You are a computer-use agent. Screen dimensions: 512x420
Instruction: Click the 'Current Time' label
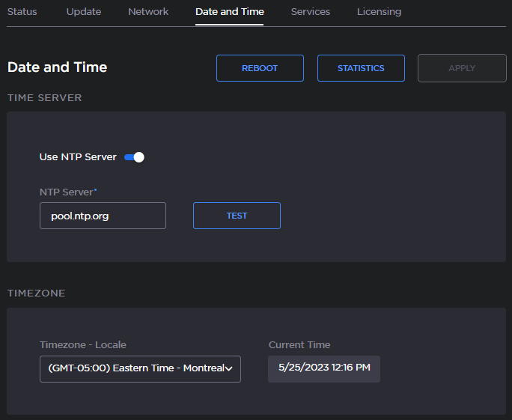(x=299, y=345)
